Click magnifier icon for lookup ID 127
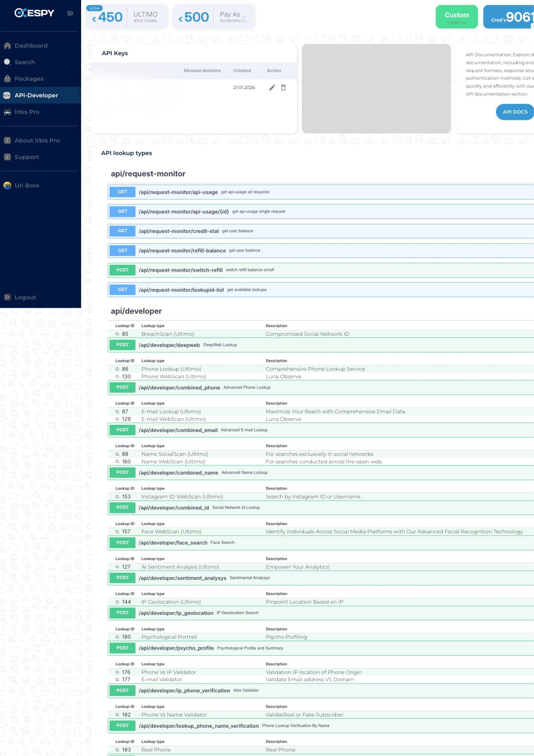The height and width of the screenshot is (756, 534). click(x=117, y=567)
